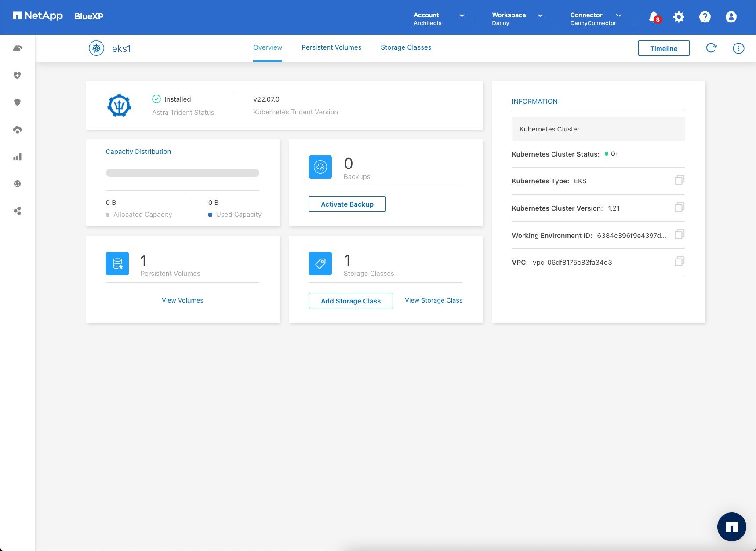The height and width of the screenshot is (551, 756).
Task: Click the Capacity Distribution progress bar
Action: pos(182,173)
